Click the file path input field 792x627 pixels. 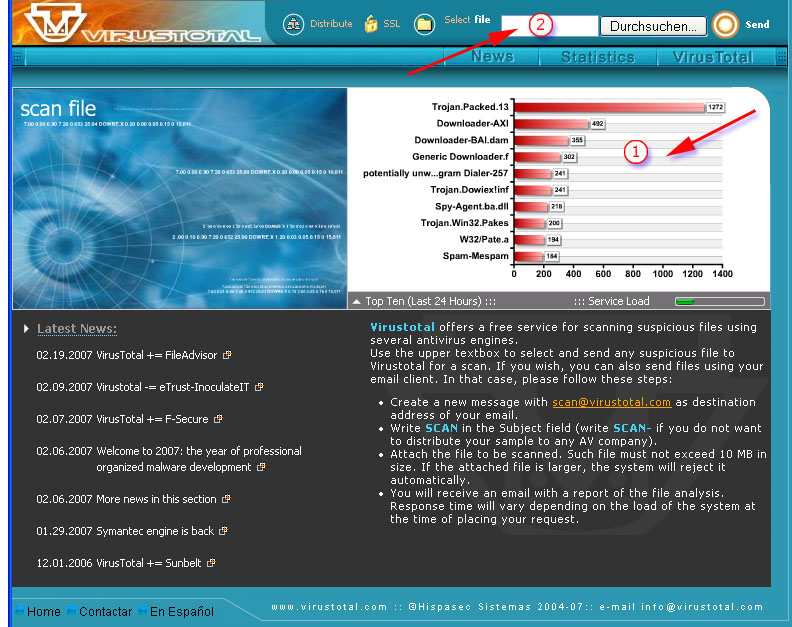coord(549,26)
